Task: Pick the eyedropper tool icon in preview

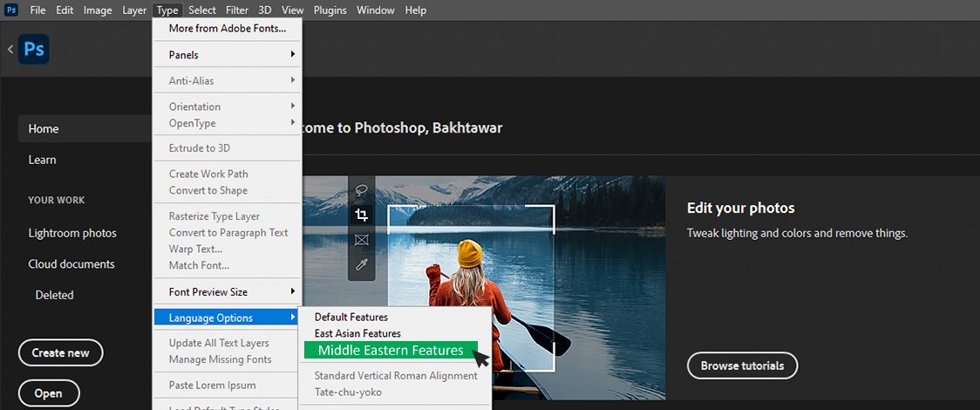Action: [361, 263]
